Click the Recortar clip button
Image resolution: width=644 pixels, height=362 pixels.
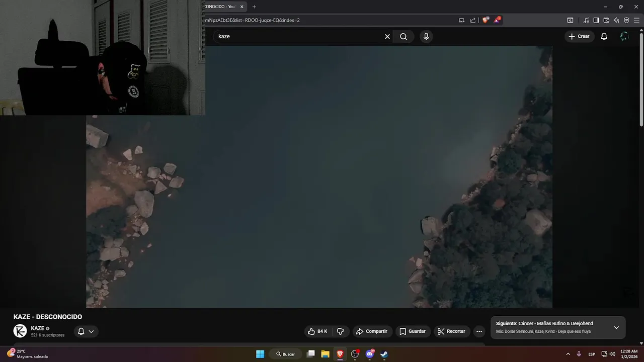coord(452,331)
